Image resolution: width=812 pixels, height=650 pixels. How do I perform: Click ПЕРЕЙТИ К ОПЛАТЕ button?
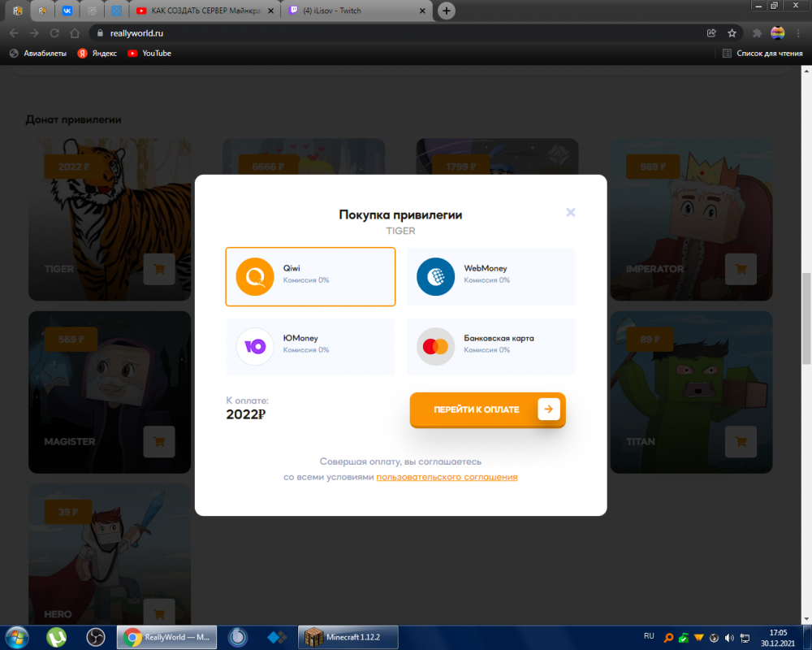tap(487, 409)
